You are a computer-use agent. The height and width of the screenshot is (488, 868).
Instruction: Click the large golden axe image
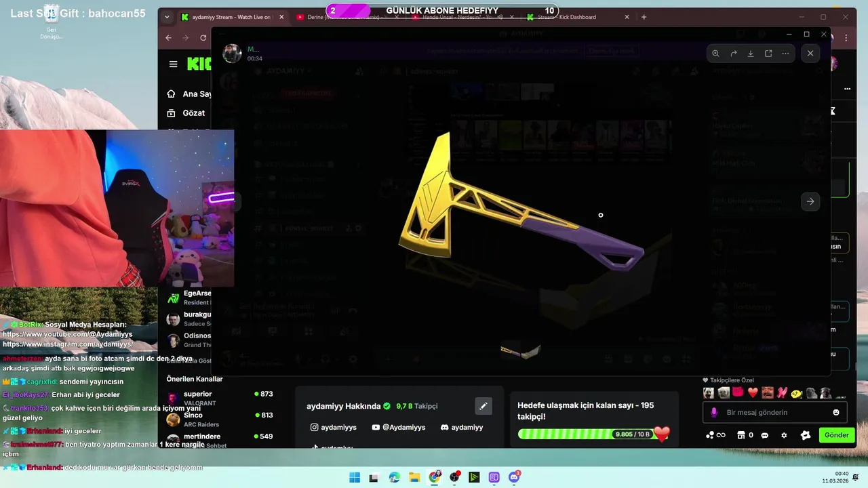521,202
